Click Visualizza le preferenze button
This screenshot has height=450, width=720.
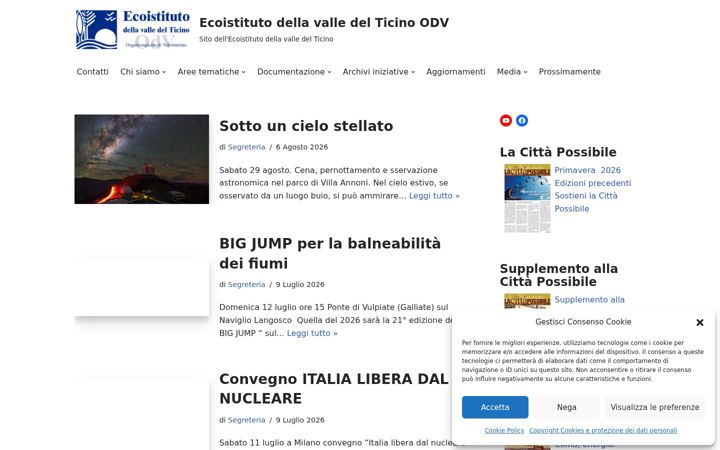(x=655, y=407)
